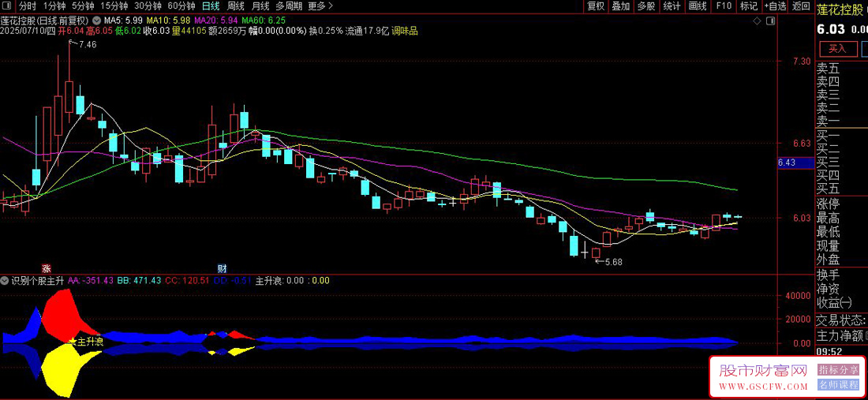Click the 指标分享 banner button

(x=838, y=370)
